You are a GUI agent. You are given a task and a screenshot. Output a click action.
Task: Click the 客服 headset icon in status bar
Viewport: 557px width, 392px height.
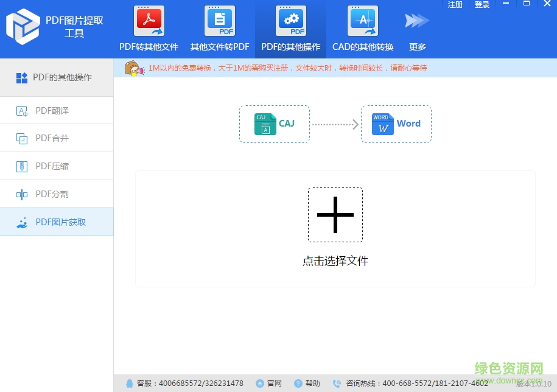(130, 383)
